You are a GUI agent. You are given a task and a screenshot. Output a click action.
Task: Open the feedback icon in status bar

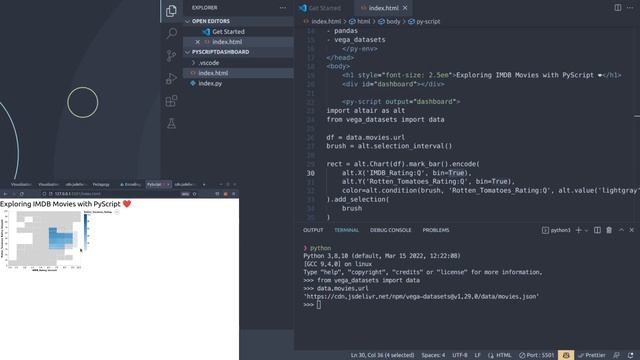[616, 356]
